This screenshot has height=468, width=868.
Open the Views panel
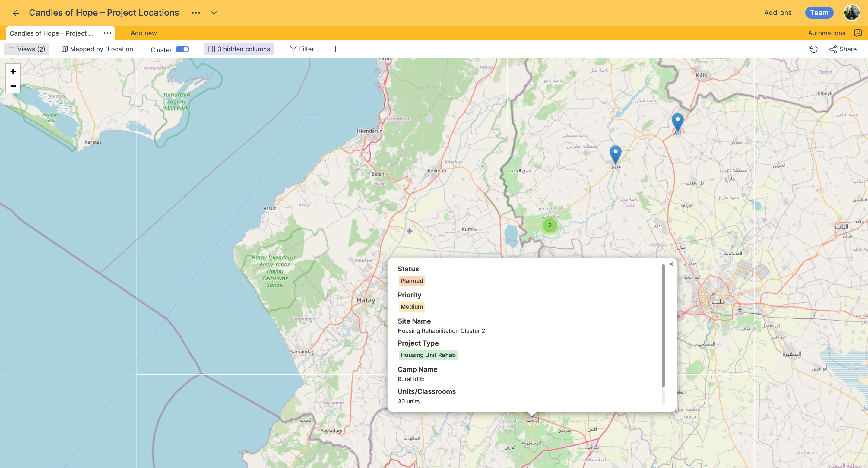tap(26, 49)
